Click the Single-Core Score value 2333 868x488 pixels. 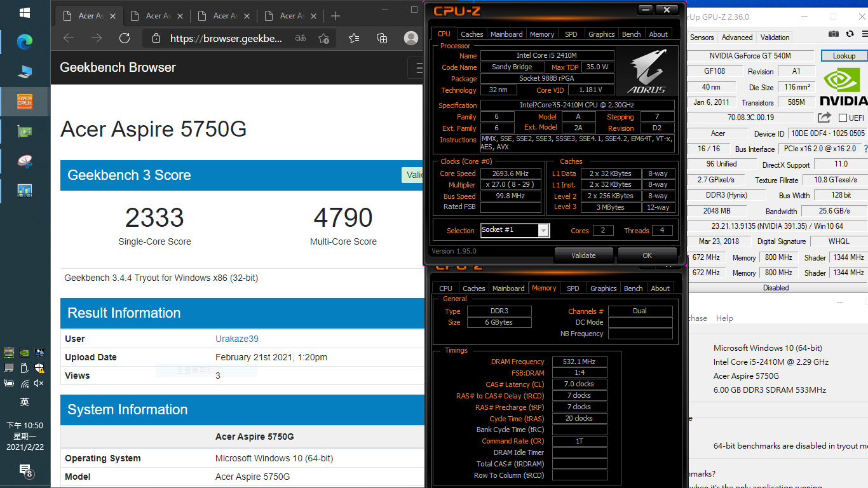(x=154, y=218)
